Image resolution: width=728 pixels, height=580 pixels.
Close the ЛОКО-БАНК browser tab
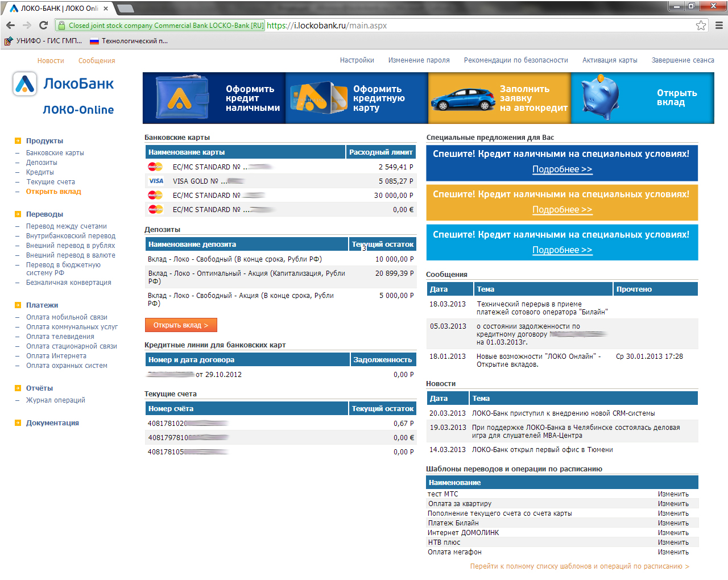coord(106,9)
